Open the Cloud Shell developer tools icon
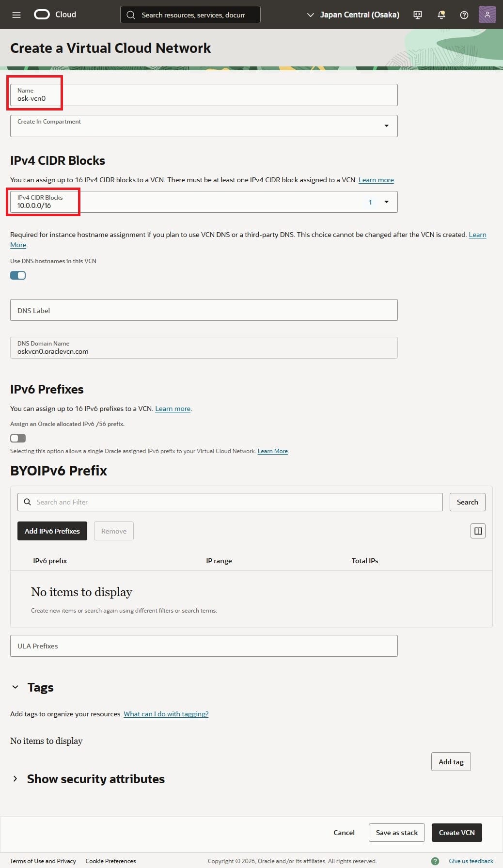The height and width of the screenshot is (868, 503). (x=417, y=15)
